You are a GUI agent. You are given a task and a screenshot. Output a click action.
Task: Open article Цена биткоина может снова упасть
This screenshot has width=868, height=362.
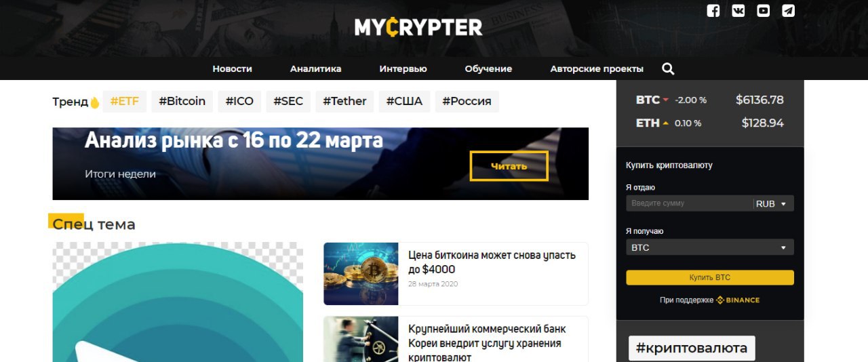(x=492, y=262)
